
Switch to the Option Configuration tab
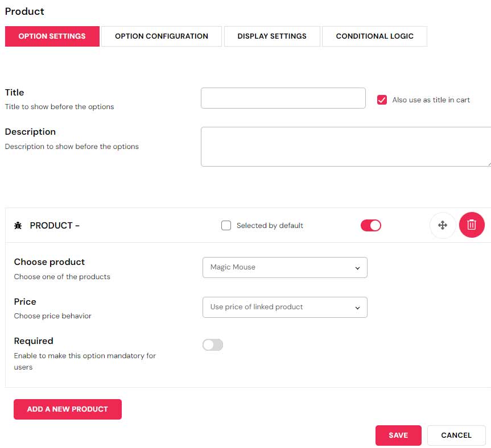tap(161, 36)
